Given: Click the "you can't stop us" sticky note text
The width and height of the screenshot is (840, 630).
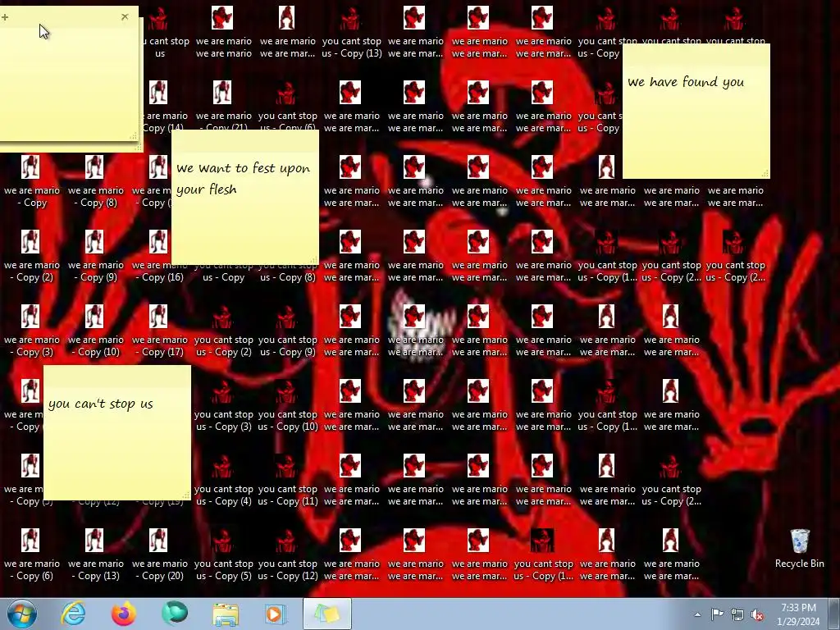Looking at the screenshot, I should click(x=101, y=404).
